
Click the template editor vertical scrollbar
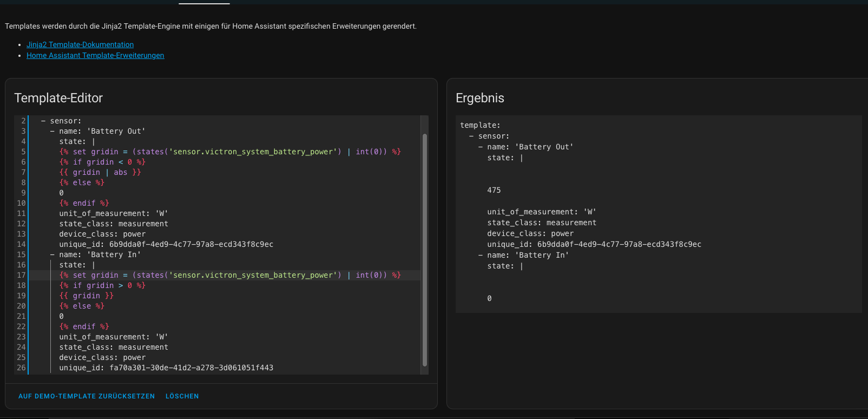[425, 249]
